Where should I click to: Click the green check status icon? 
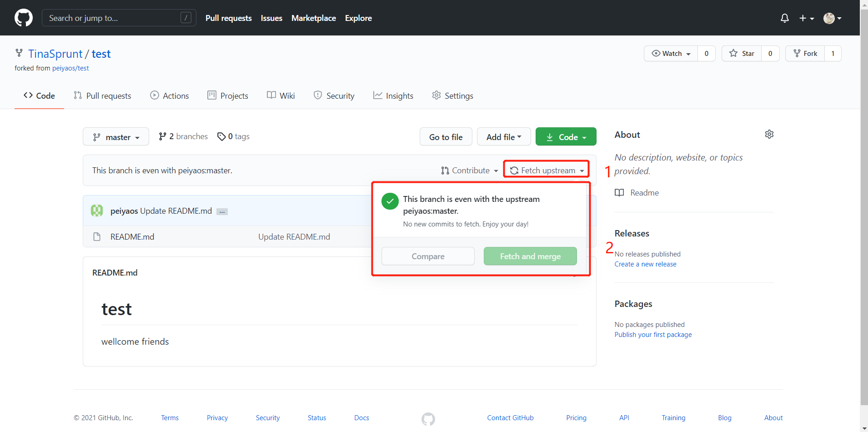click(390, 201)
